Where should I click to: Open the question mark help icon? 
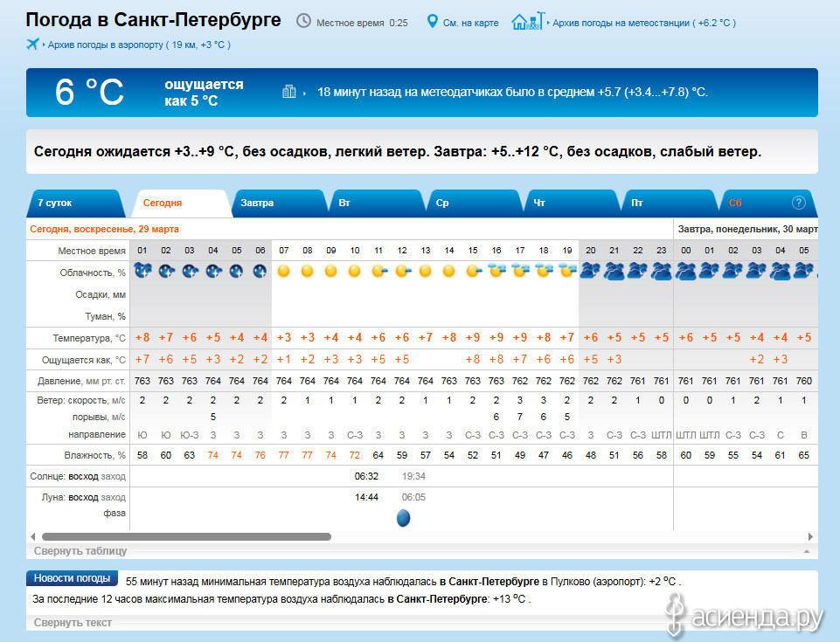[x=798, y=203]
